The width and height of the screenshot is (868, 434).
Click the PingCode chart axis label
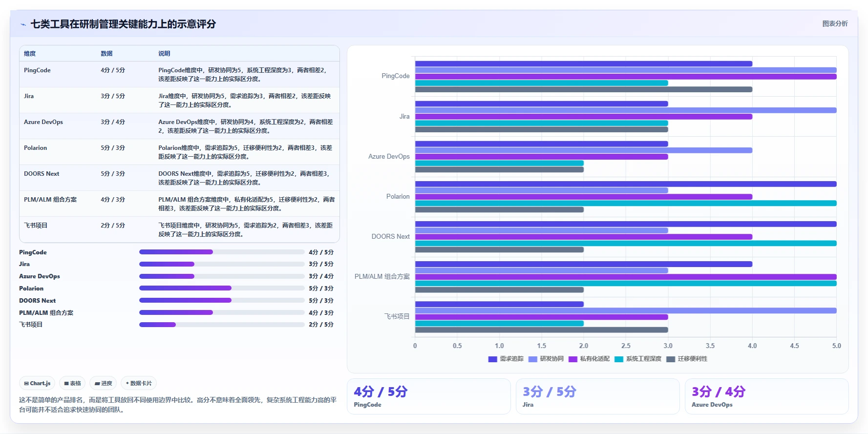pos(396,76)
